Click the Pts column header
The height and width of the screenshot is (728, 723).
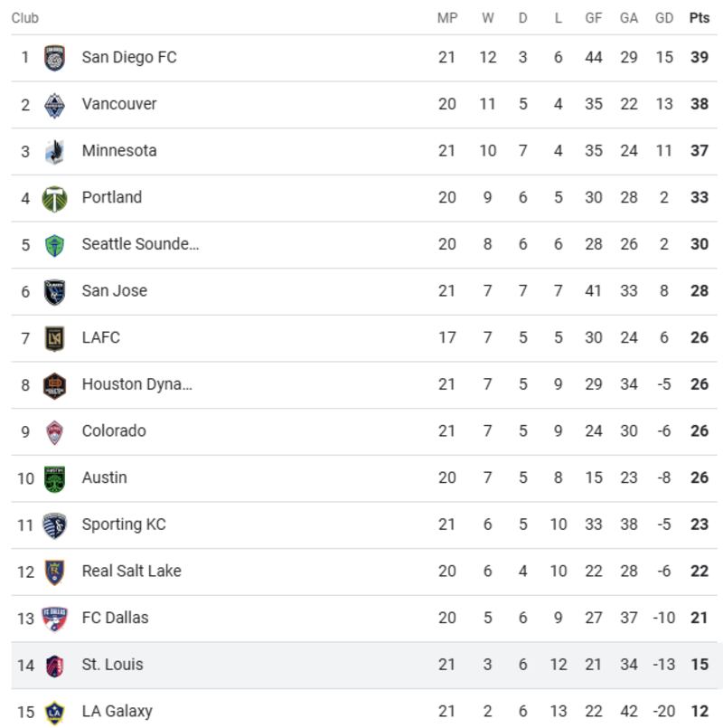tap(700, 18)
